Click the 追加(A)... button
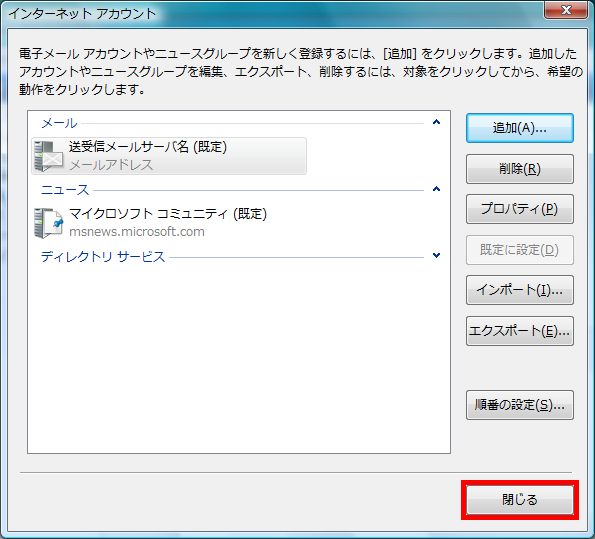 [519, 128]
